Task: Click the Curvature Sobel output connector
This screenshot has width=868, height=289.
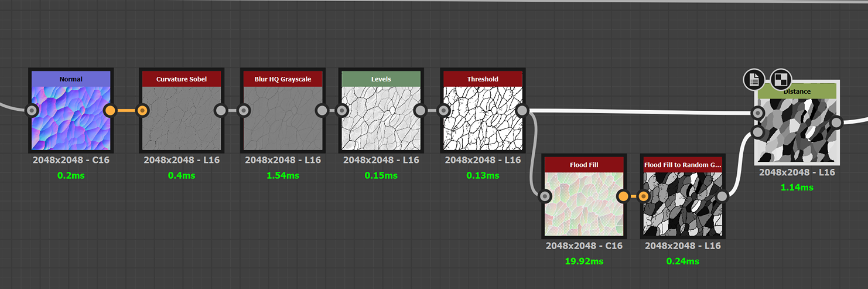Action: click(221, 110)
